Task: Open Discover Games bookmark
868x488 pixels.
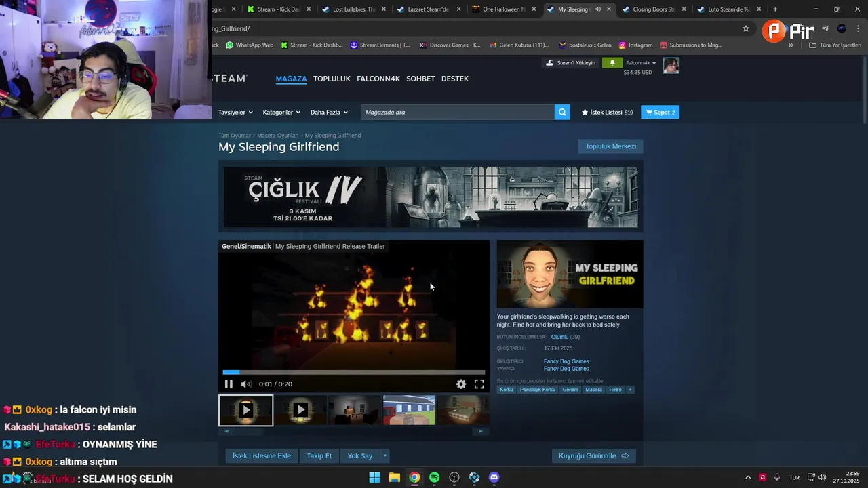Action: click(450, 45)
